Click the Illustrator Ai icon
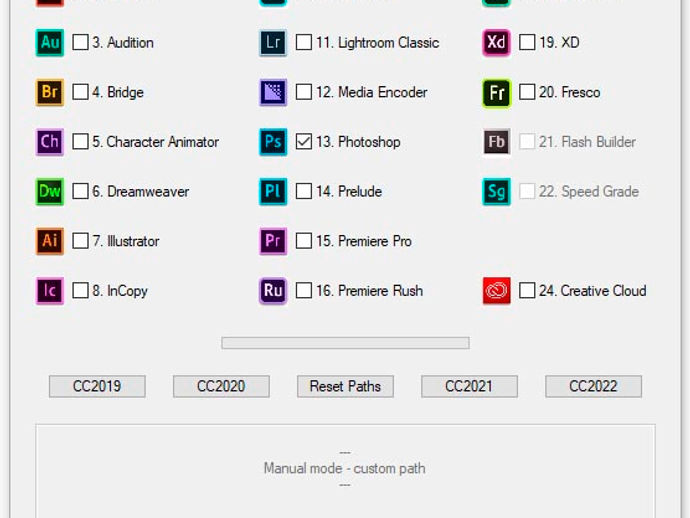This screenshot has height=518, width=690. coord(50,241)
